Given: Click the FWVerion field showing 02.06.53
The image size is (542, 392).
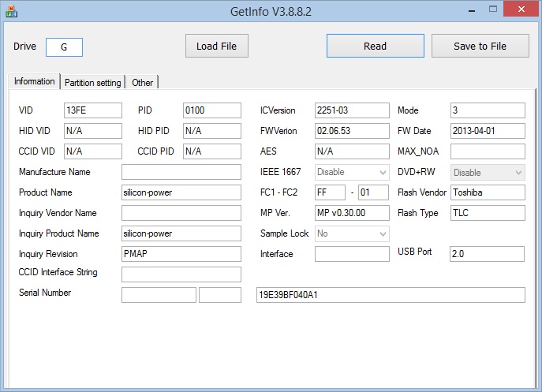Looking at the screenshot, I should pos(352,131).
